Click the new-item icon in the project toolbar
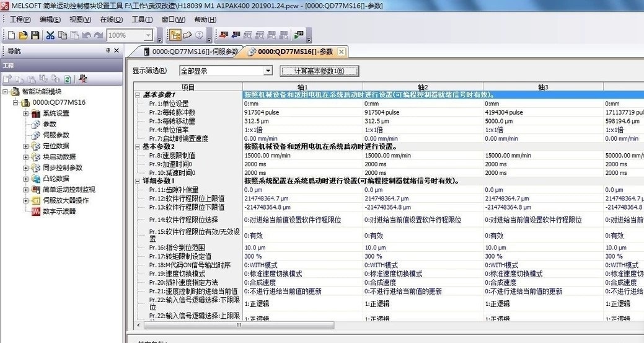Screen dimensions: 644x343 pos(7,79)
